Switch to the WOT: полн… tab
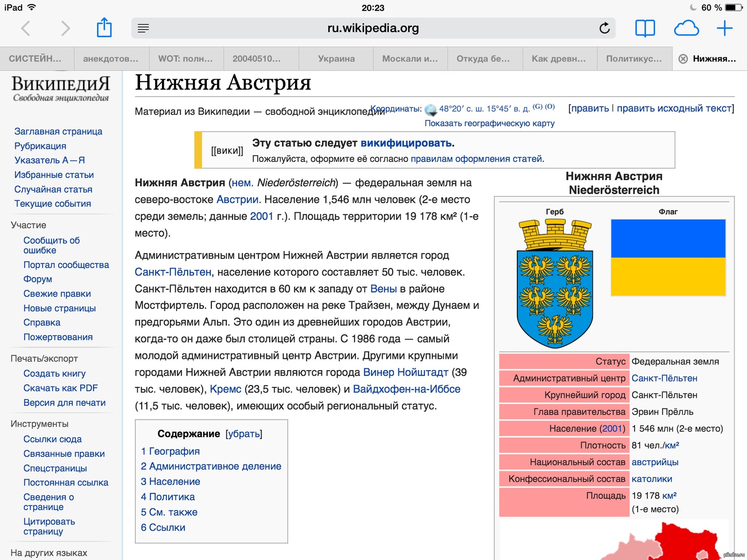The height and width of the screenshot is (560, 747). (186, 59)
